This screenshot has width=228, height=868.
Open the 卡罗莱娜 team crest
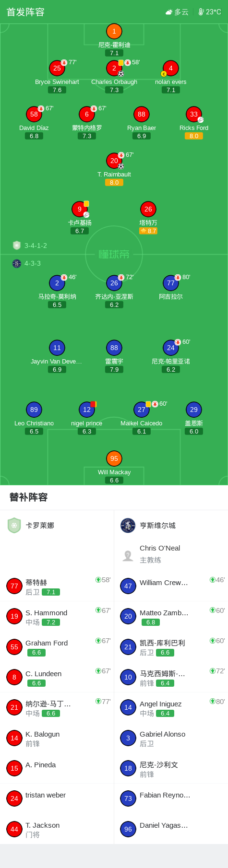click(14, 526)
